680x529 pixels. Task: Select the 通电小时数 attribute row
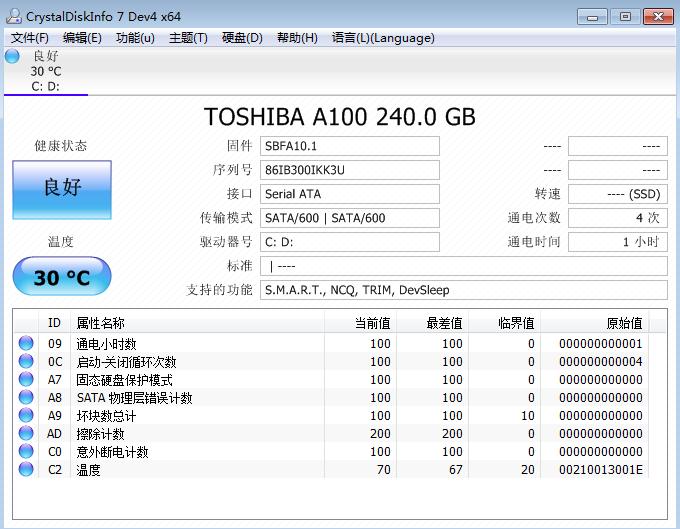click(332, 343)
